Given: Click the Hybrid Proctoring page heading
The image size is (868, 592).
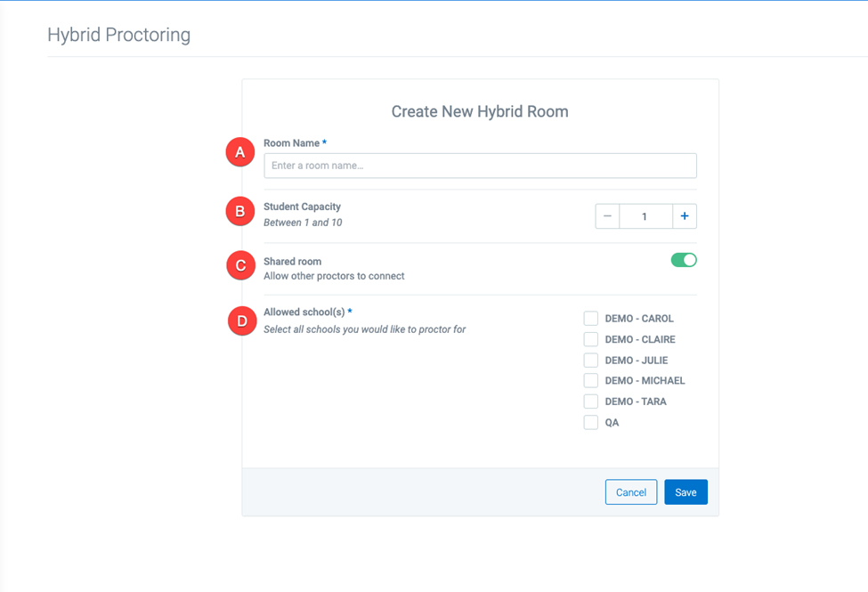Looking at the screenshot, I should point(119,35).
